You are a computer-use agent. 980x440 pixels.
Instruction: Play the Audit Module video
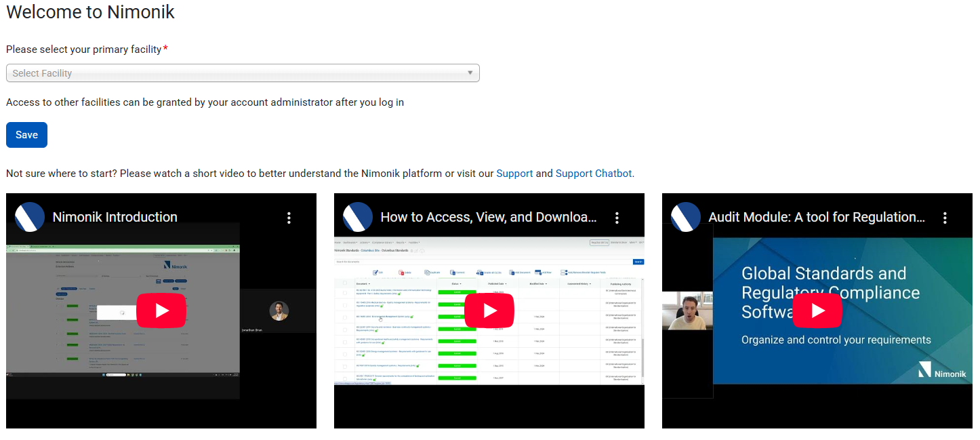pos(817,311)
